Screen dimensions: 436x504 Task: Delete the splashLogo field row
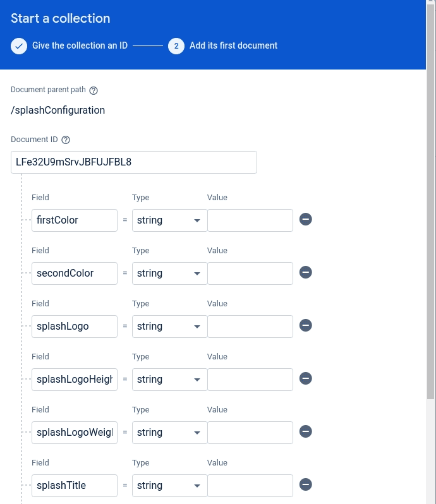coord(306,326)
